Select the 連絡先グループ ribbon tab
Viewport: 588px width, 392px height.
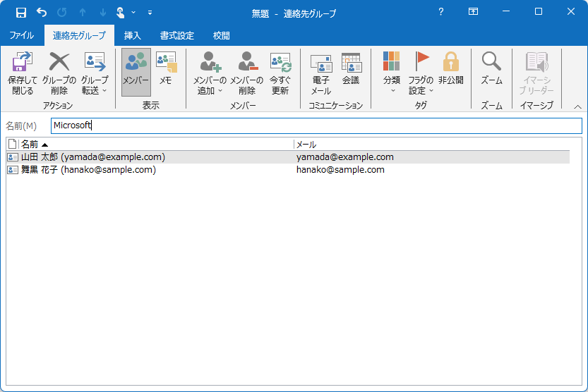point(79,35)
